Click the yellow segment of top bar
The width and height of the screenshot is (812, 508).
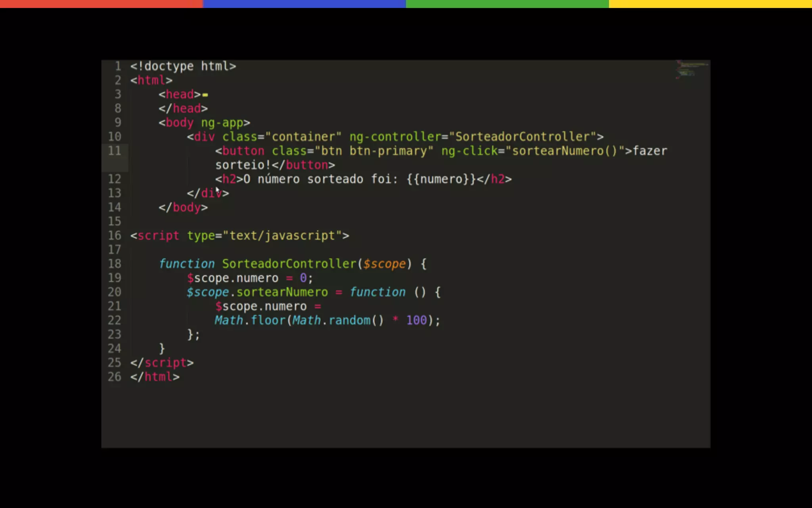(710, 4)
